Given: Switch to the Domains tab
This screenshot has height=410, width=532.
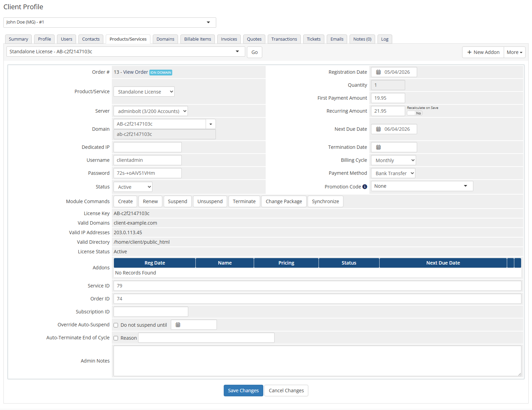Looking at the screenshot, I should pyautogui.click(x=165, y=39).
